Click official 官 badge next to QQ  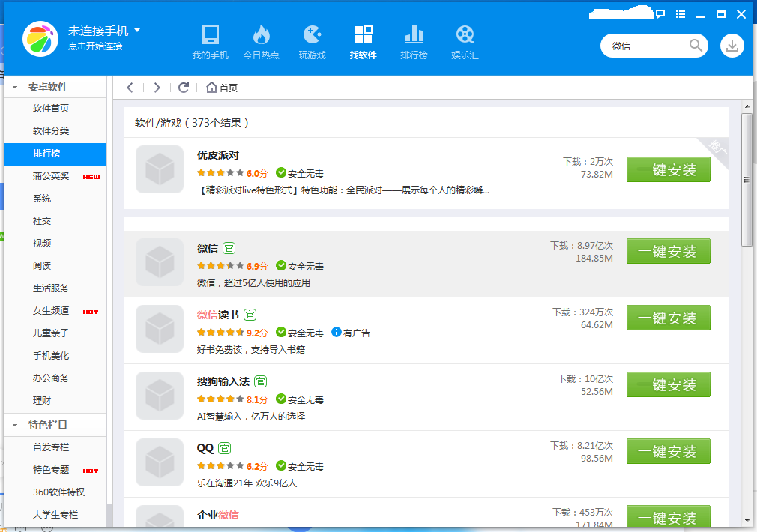[225, 448]
